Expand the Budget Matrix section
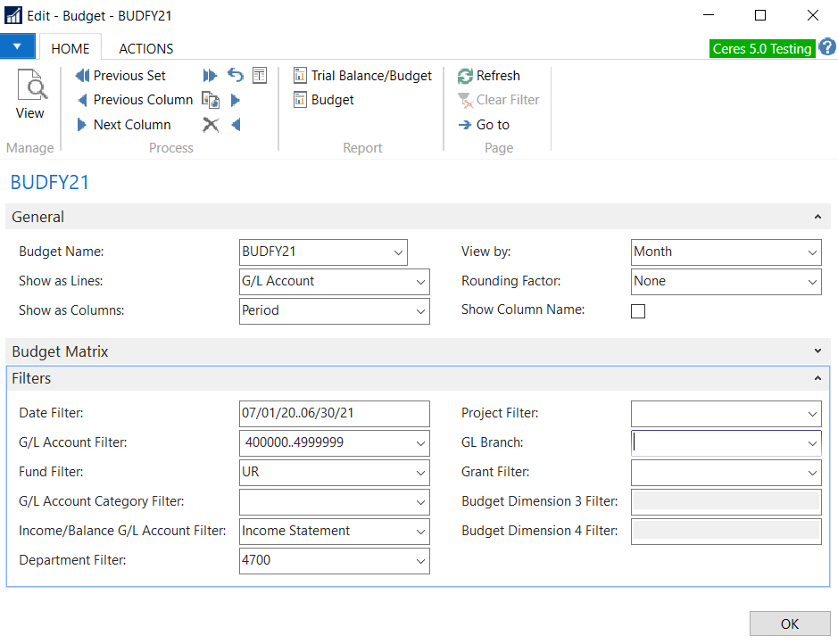The height and width of the screenshot is (644, 838). coord(817,351)
